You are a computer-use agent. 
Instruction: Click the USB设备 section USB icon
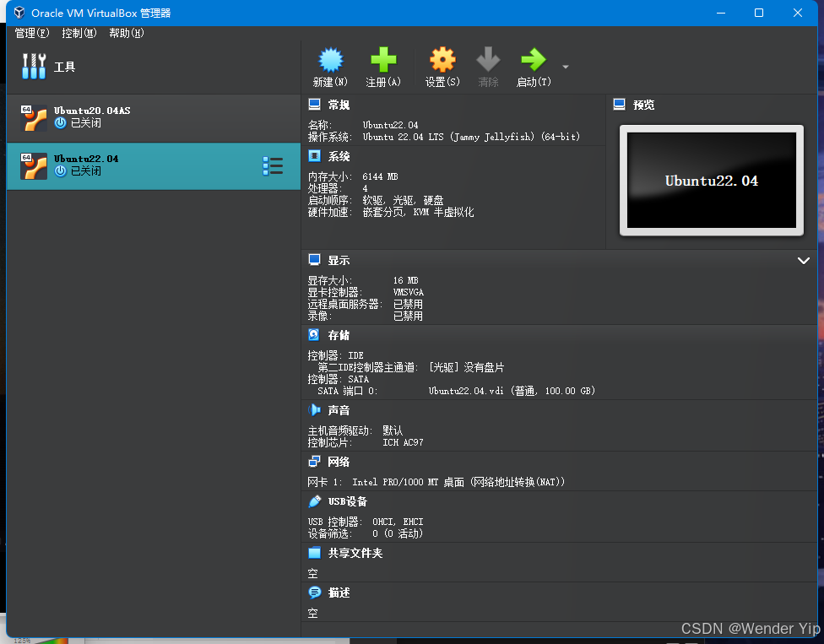[314, 501]
